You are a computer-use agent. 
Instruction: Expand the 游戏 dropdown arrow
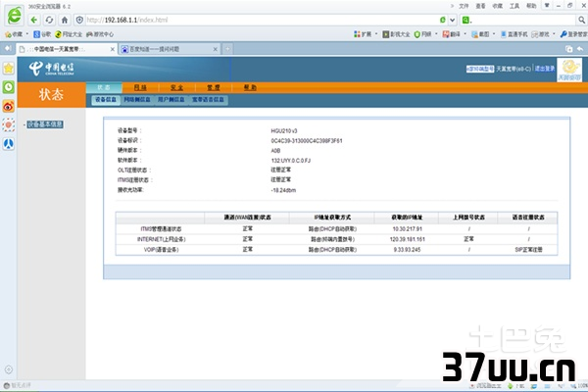(x=554, y=34)
